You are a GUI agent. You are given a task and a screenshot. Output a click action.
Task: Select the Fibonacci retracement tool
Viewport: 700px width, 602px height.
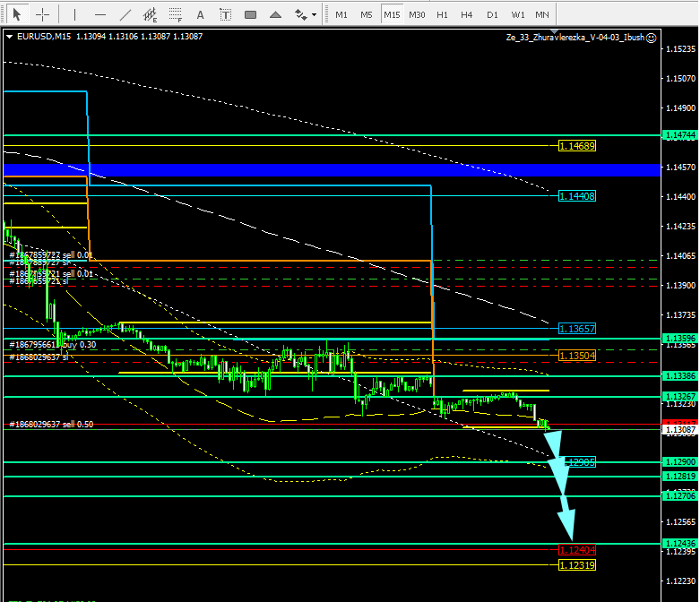tap(176, 14)
